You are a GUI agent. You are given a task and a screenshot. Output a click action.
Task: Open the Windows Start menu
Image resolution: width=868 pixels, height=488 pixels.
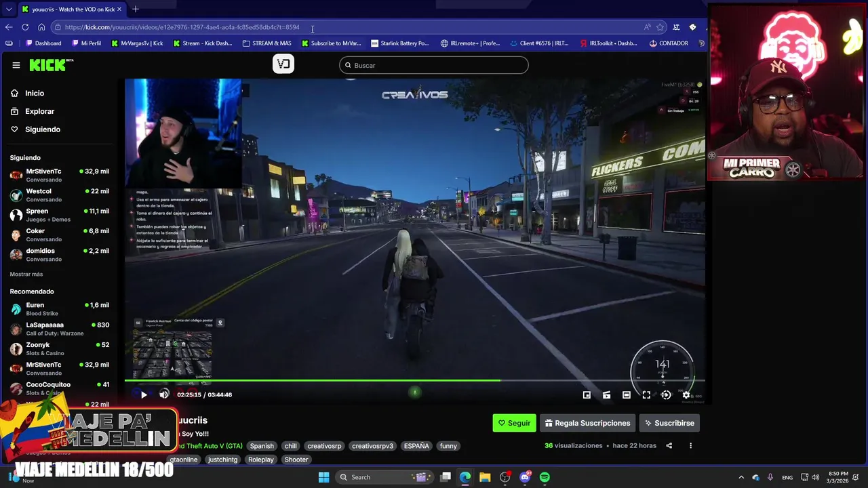click(x=324, y=477)
